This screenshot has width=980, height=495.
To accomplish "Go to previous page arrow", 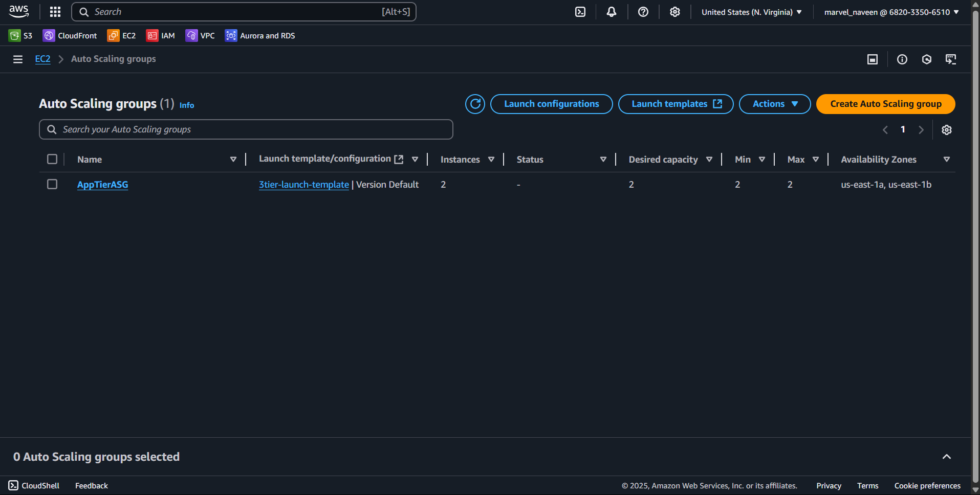I will pos(885,130).
